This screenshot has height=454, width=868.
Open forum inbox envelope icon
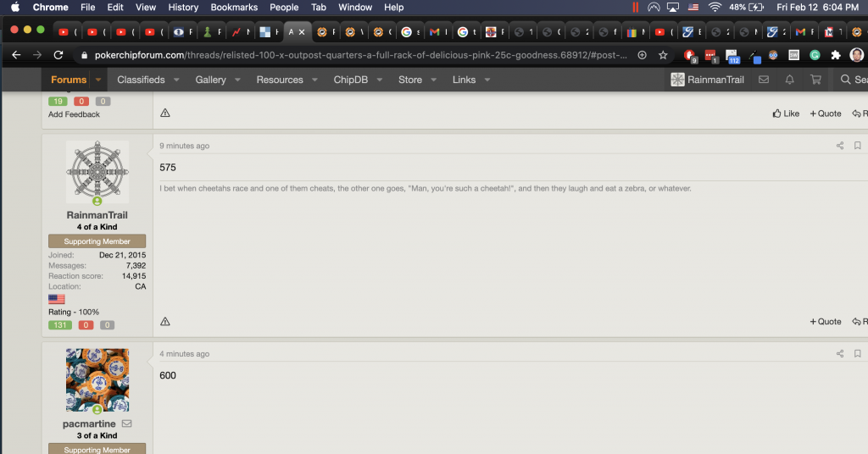click(764, 80)
